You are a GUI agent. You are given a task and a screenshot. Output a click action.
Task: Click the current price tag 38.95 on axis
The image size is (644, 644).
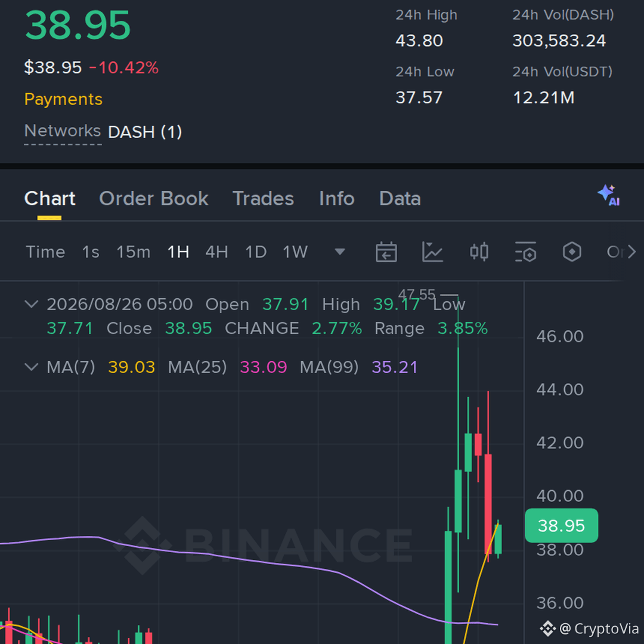click(562, 526)
